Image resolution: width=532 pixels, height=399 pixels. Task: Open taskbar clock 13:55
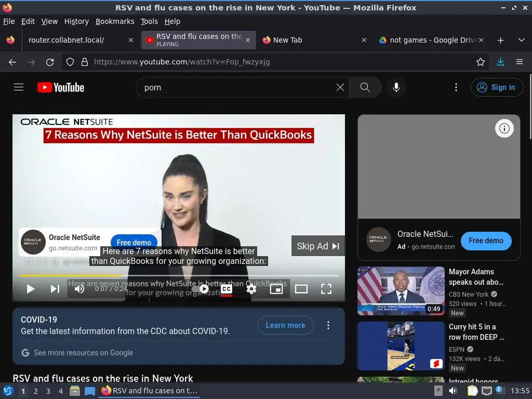point(520,391)
